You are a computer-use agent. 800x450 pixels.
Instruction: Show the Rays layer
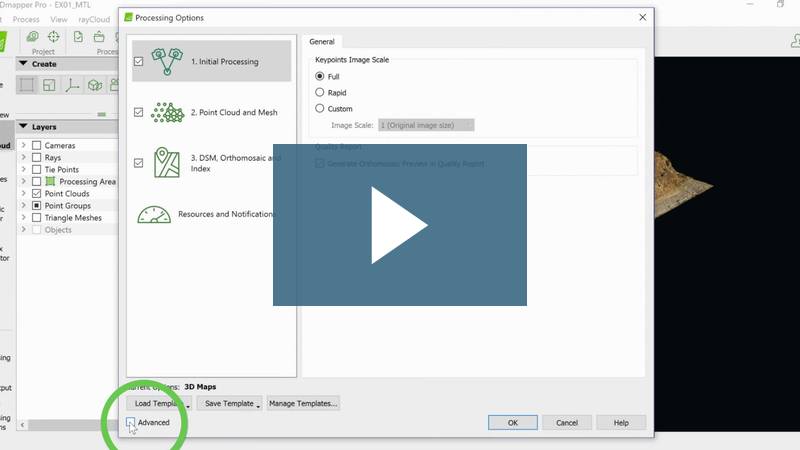(x=36, y=157)
